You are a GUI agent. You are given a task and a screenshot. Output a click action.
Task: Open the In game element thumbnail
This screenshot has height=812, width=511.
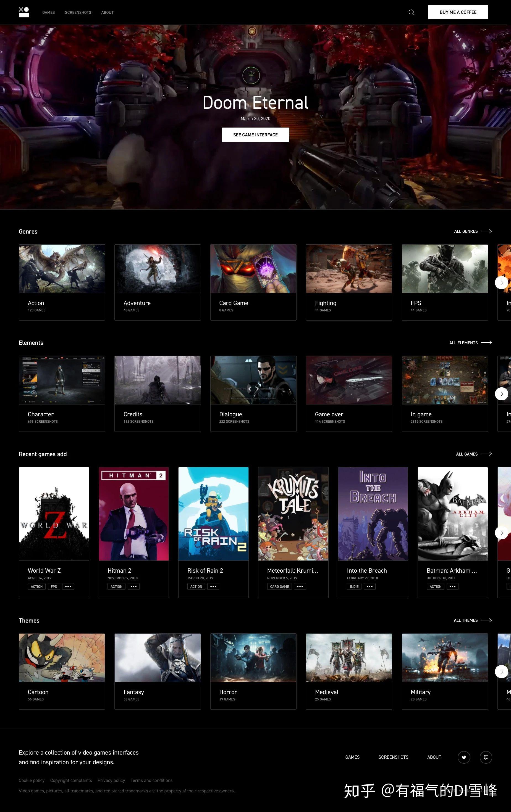click(x=445, y=380)
